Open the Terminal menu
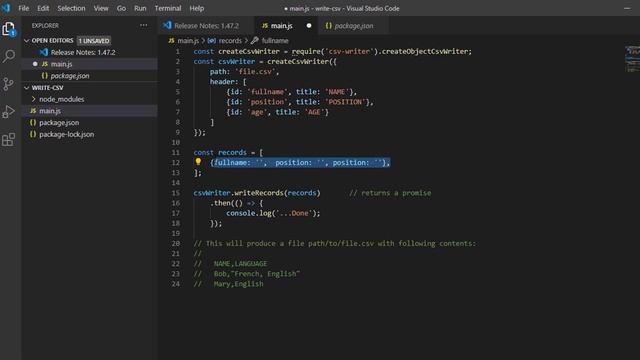640x360 pixels. pyautogui.click(x=168, y=8)
